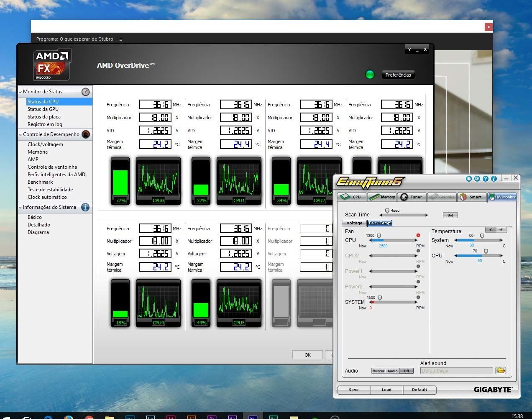Open the Voltage sub-tab
Image resolution: width=532 pixels, height=419 pixels.
point(354,223)
